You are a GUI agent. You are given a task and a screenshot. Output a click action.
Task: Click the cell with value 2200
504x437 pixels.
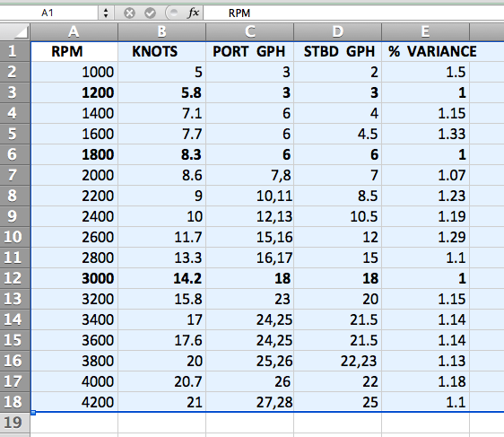click(74, 196)
